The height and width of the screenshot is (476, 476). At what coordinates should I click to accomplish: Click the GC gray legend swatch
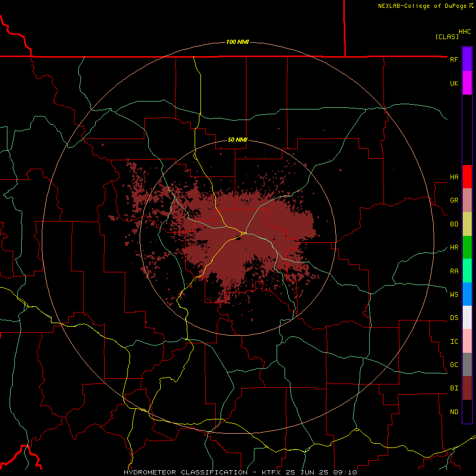click(x=467, y=364)
